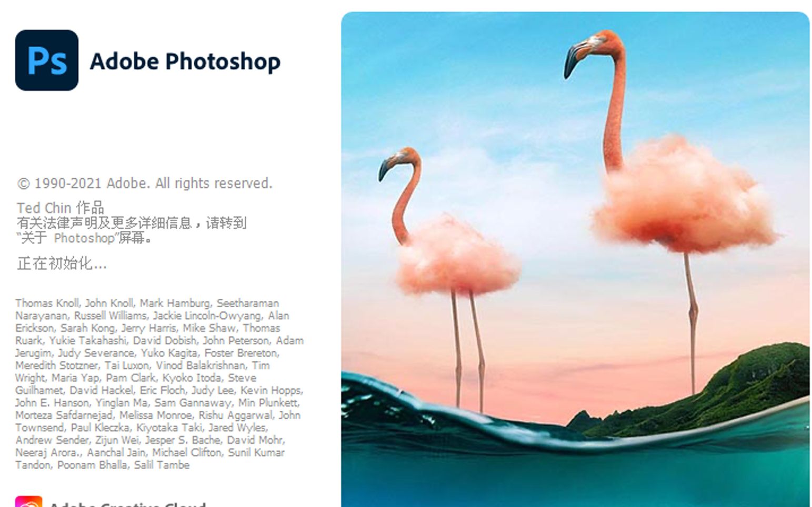
Task: Click the small flamingo's pink cloud body
Action: 457,256
